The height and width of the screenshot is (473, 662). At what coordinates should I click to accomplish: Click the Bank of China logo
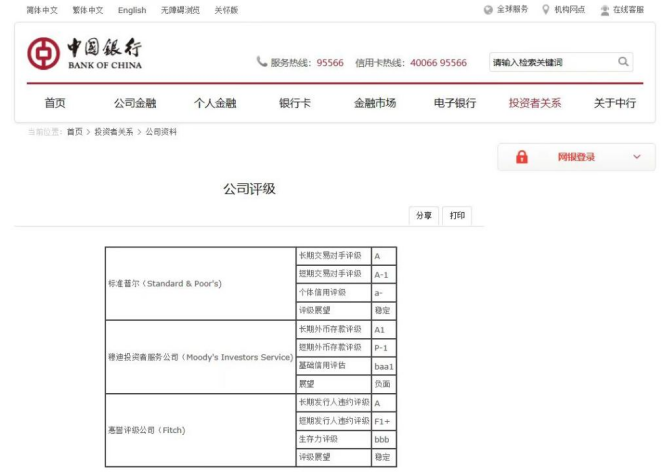click(x=84, y=54)
